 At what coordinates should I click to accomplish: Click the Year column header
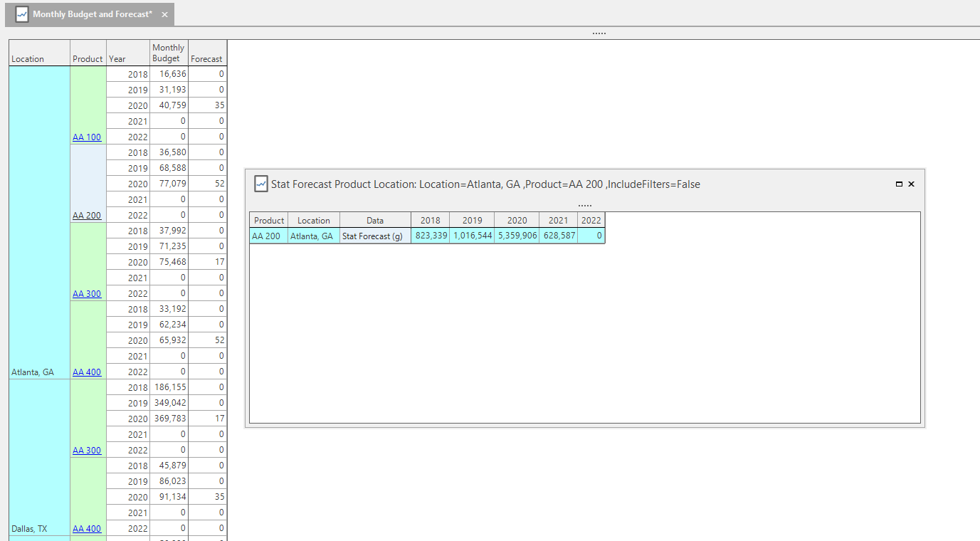pyautogui.click(x=127, y=53)
